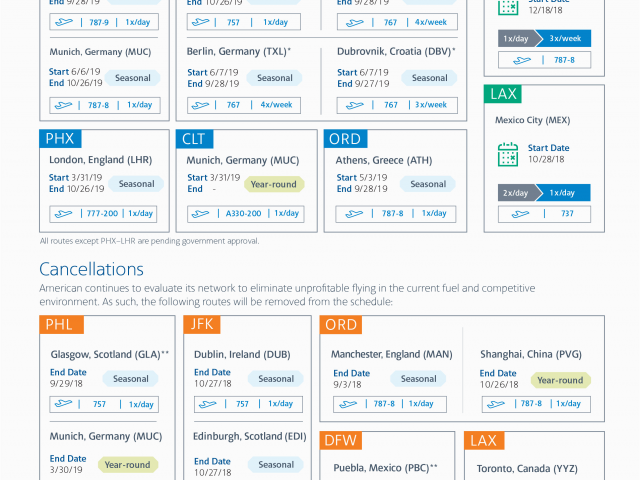This screenshot has width=640, height=480.
Task: Click the 'A330-200' aircraft type text
Action: (x=243, y=213)
